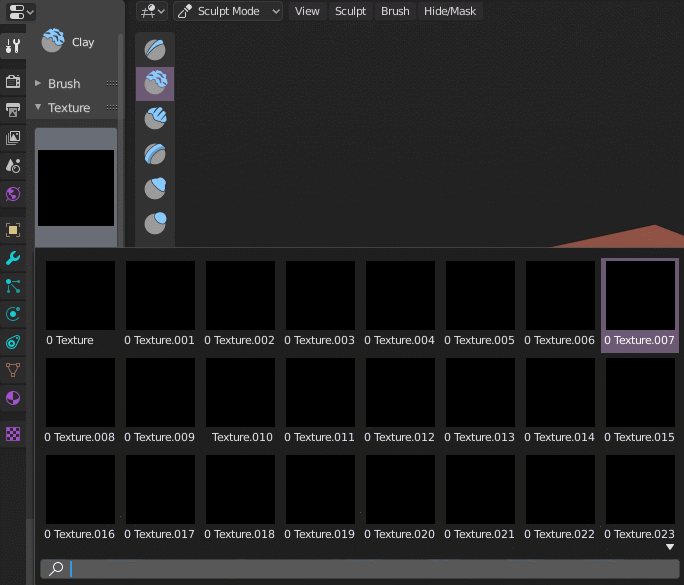Click the Clay brush icon in the properties header

tap(53, 41)
